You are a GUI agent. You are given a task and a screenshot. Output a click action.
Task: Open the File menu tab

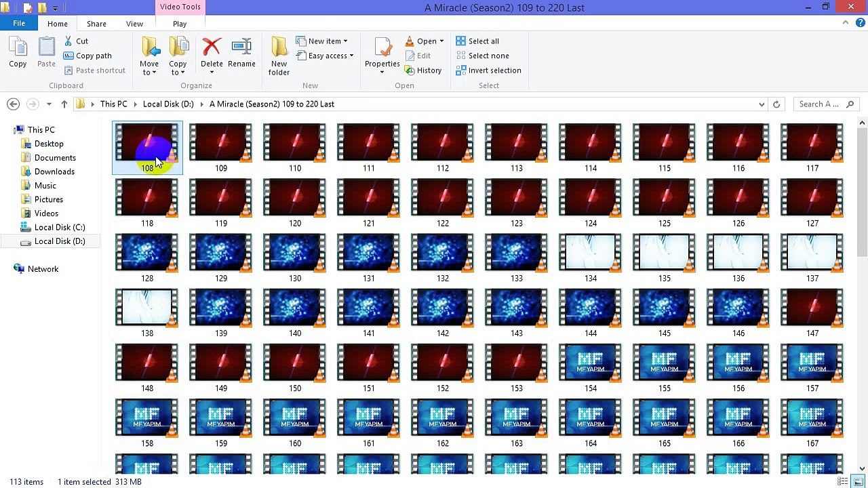(19, 23)
